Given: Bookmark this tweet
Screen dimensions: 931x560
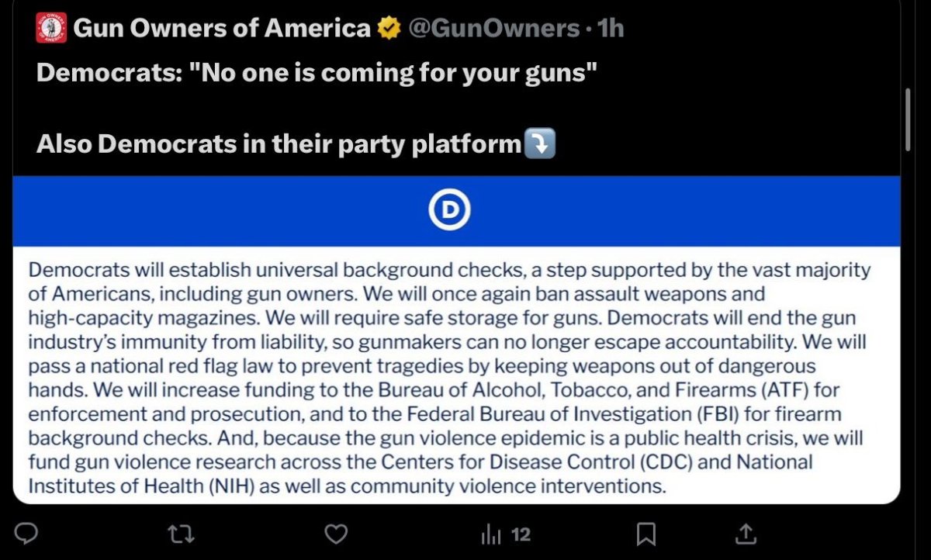Looking at the screenshot, I should 645,534.
